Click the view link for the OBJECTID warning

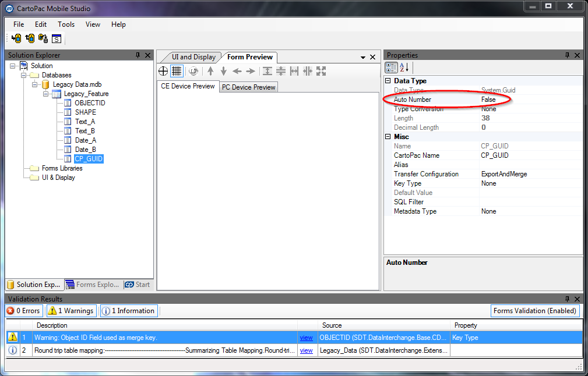pos(306,337)
